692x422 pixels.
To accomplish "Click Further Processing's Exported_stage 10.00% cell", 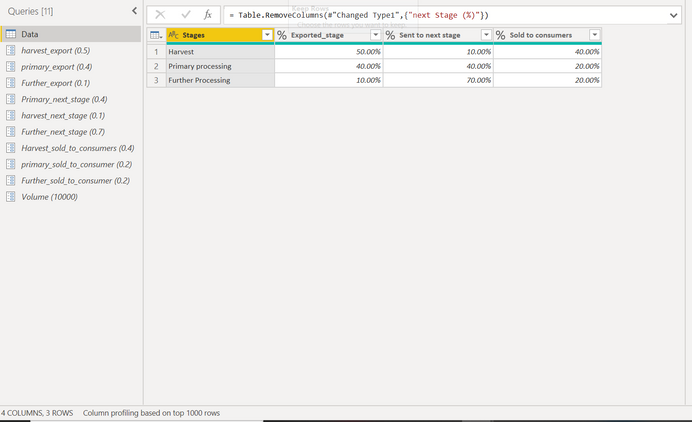I will (x=329, y=80).
